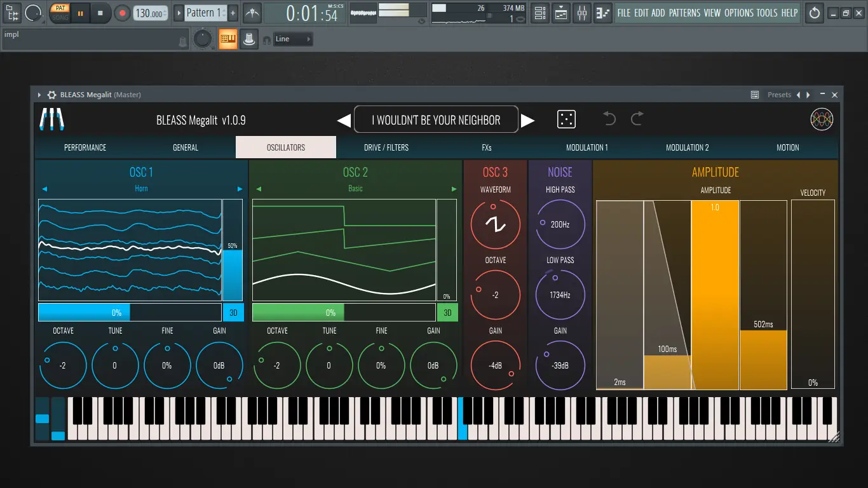The width and height of the screenshot is (868, 488).
Task: Select next OSC 2 wavetable with right arrow
Action: pos(454,189)
